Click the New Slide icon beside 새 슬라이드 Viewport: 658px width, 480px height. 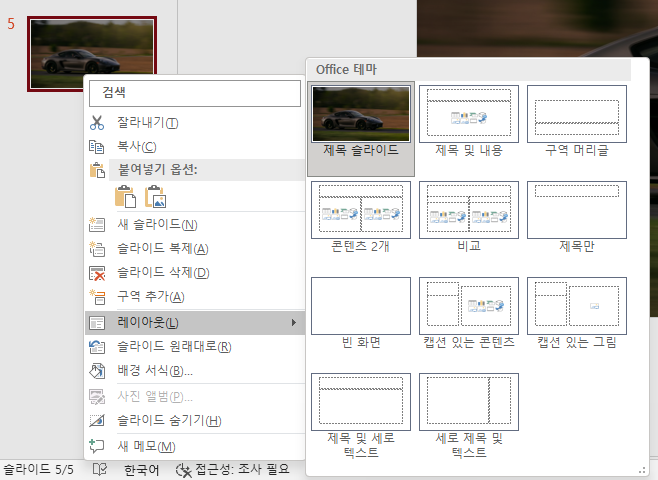click(97, 224)
